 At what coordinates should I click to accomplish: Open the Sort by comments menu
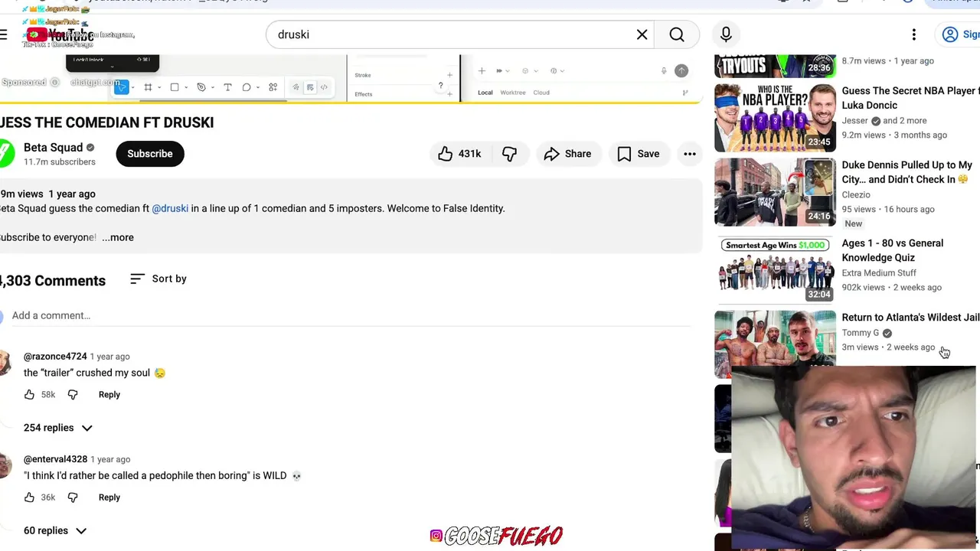pyautogui.click(x=158, y=279)
